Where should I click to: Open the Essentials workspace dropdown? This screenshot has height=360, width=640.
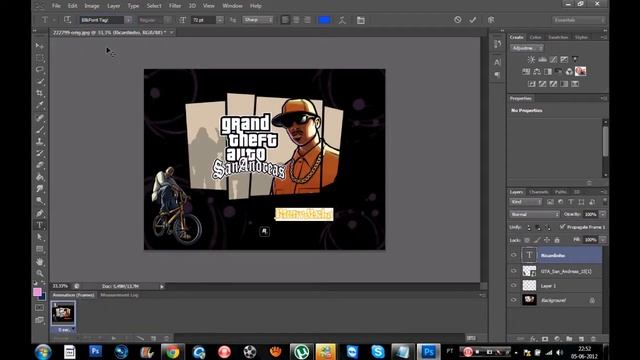point(578,20)
